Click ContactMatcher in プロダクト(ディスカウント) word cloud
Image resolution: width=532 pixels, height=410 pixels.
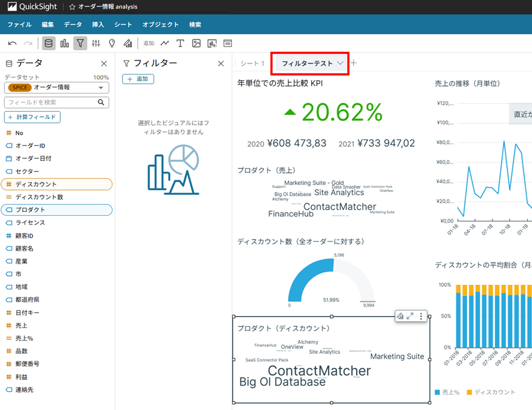320,371
